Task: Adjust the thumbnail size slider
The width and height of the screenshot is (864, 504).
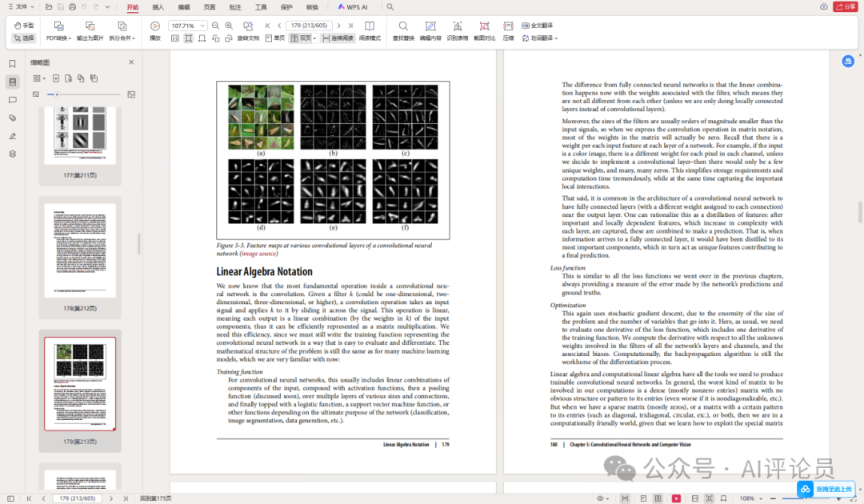Action: [82, 94]
